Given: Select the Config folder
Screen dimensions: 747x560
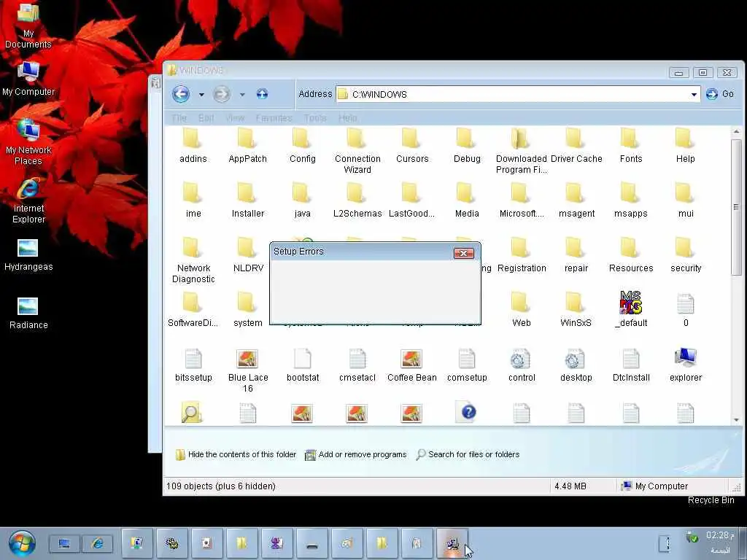Looking at the screenshot, I should tap(303, 146).
